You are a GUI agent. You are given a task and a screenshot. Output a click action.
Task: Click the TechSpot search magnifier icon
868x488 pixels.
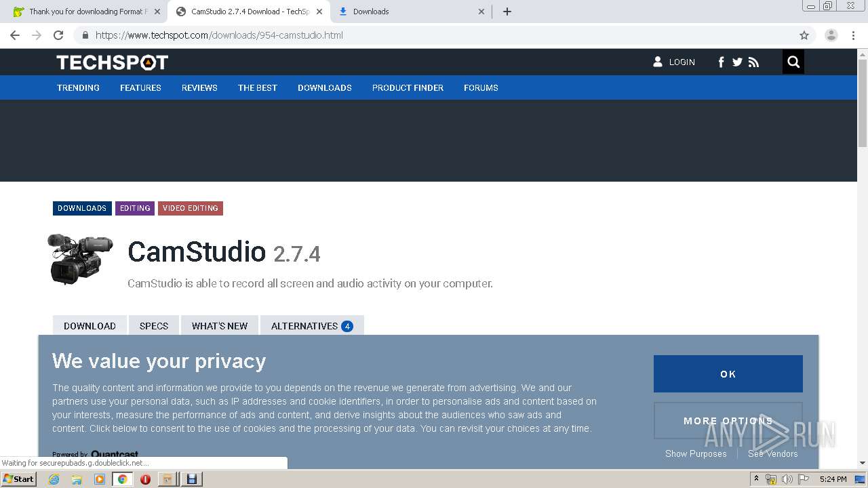(x=793, y=62)
